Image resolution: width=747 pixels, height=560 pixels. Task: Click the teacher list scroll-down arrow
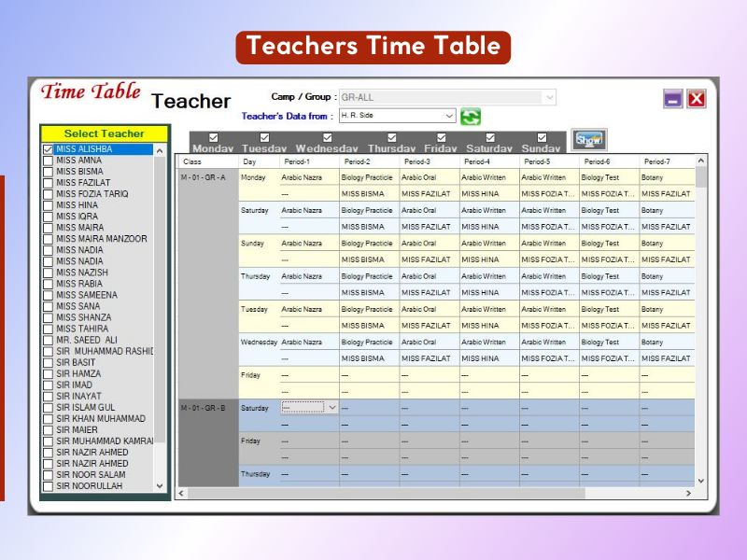point(159,485)
